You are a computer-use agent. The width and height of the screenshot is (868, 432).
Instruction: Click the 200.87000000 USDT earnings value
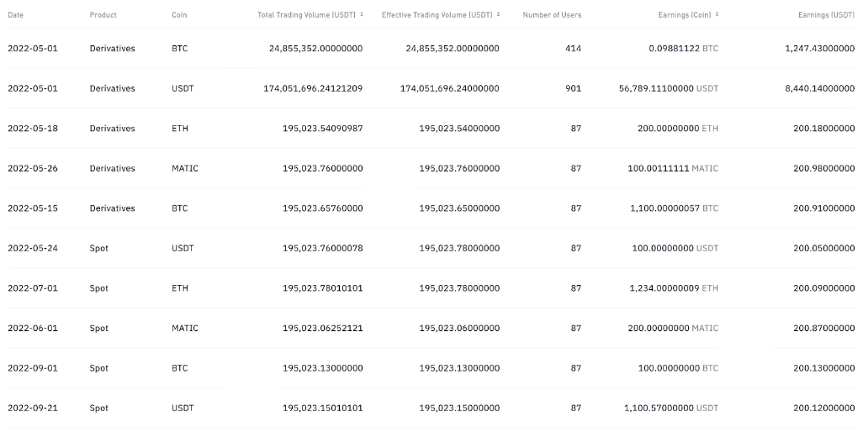823,329
